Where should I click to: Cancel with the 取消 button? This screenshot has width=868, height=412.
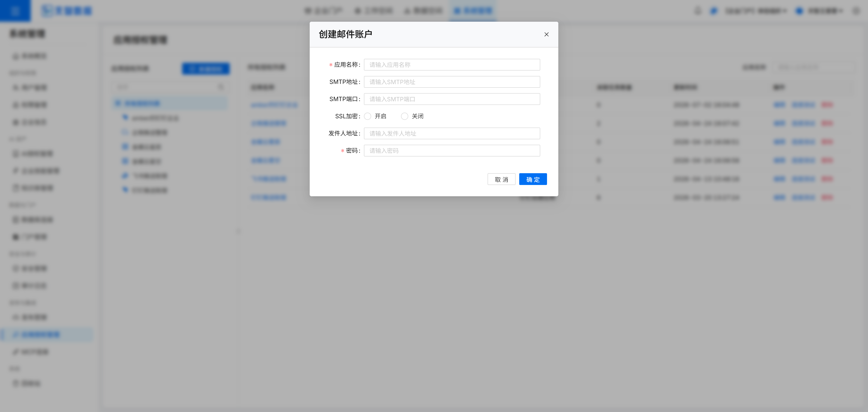coord(501,179)
